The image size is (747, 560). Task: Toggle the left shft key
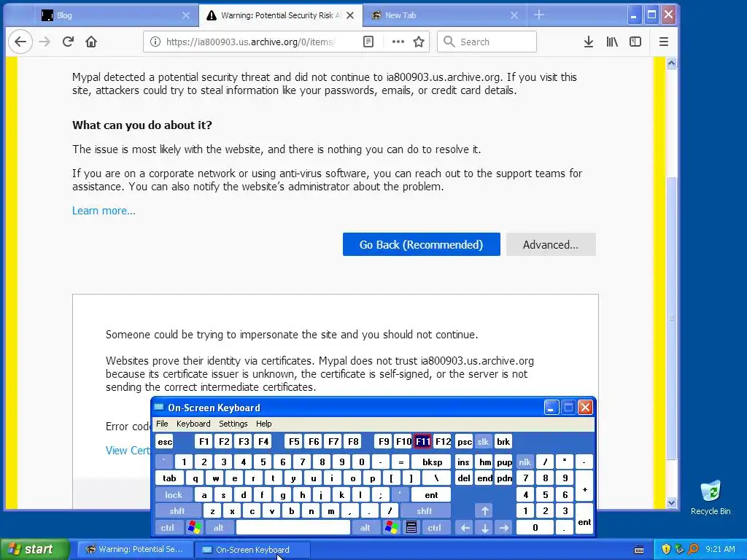point(177,511)
